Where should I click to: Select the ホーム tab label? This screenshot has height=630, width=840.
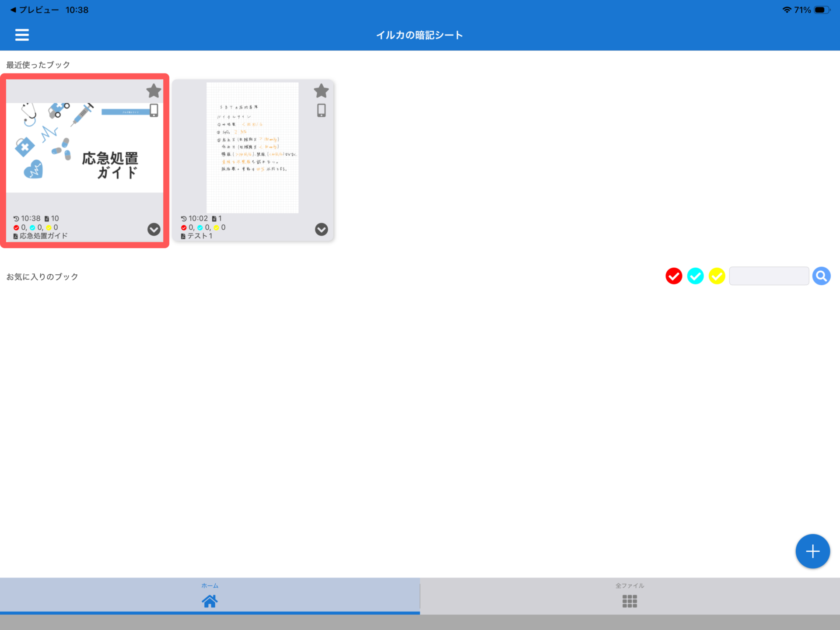(210, 585)
